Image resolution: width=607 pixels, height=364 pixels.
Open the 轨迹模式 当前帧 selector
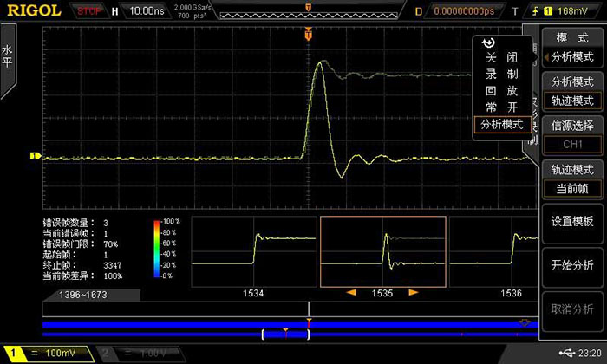(x=572, y=179)
